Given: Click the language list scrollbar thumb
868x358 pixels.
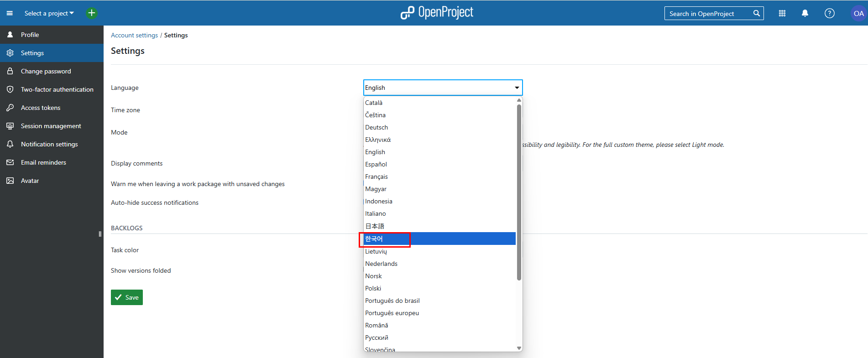Looking at the screenshot, I should (519, 192).
